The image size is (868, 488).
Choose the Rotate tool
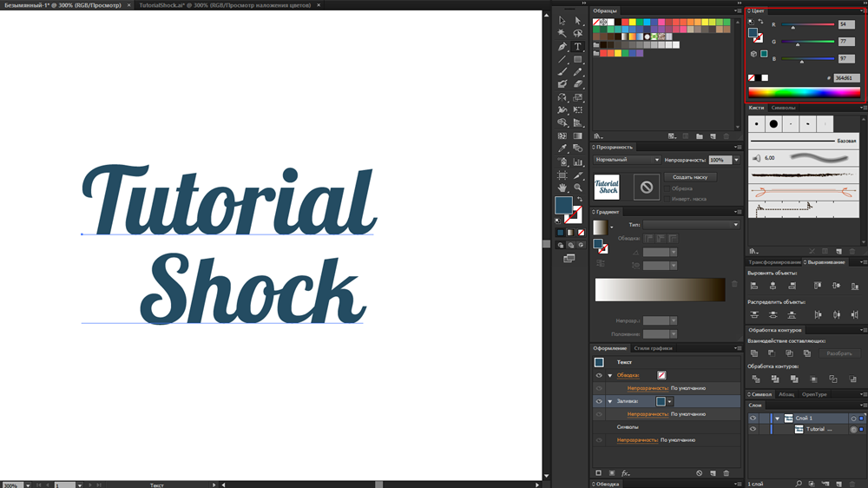pyautogui.click(x=562, y=97)
